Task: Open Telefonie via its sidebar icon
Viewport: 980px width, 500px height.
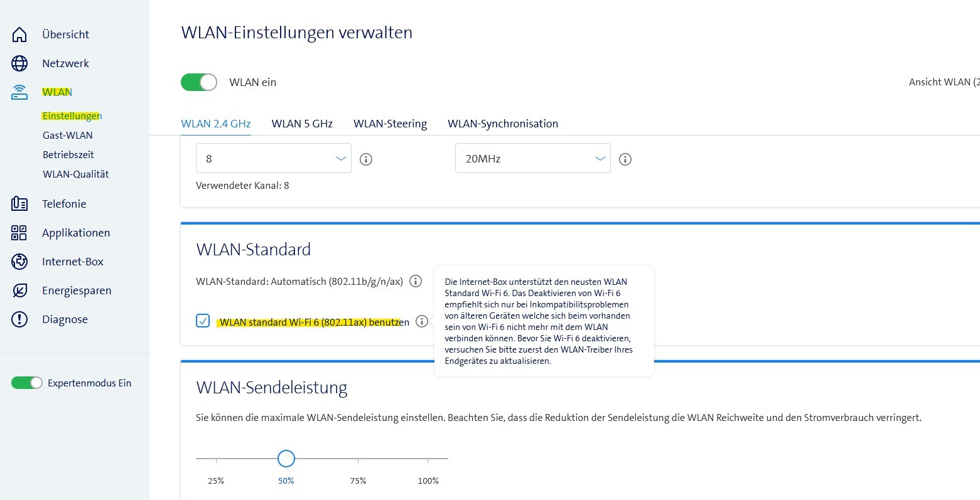Action: [x=19, y=203]
